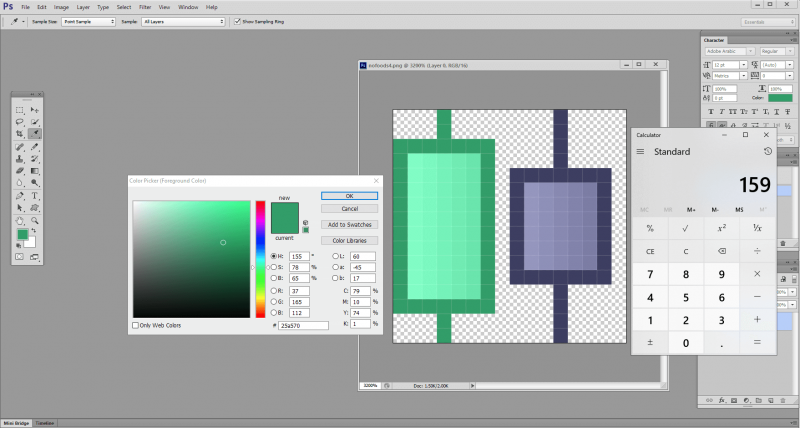Open the Essentials workspace dropdown

(x=768, y=20)
